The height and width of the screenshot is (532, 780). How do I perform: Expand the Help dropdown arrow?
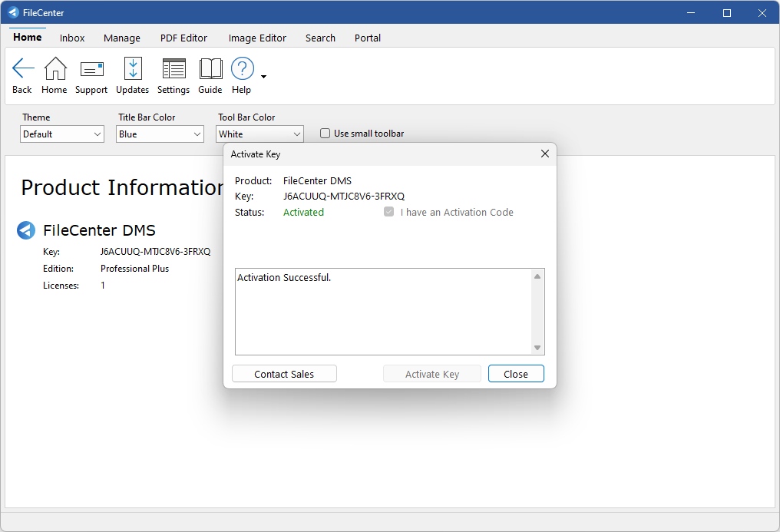click(x=263, y=77)
